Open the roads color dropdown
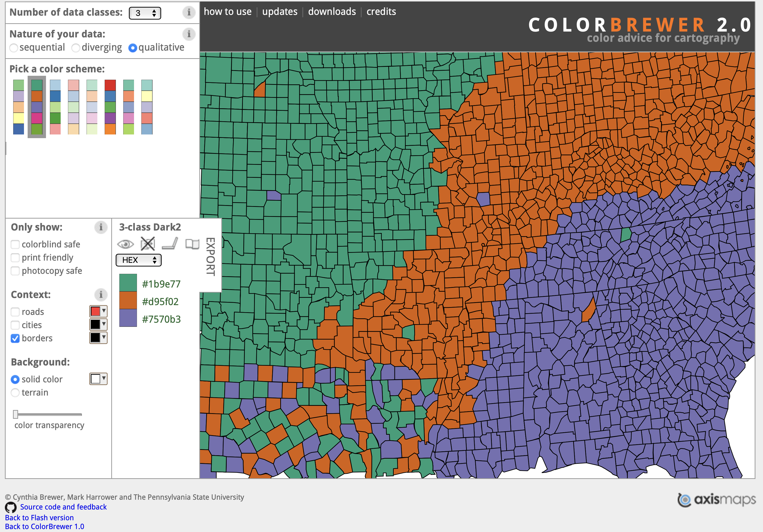This screenshot has width=763, height=532. point(98,311)
